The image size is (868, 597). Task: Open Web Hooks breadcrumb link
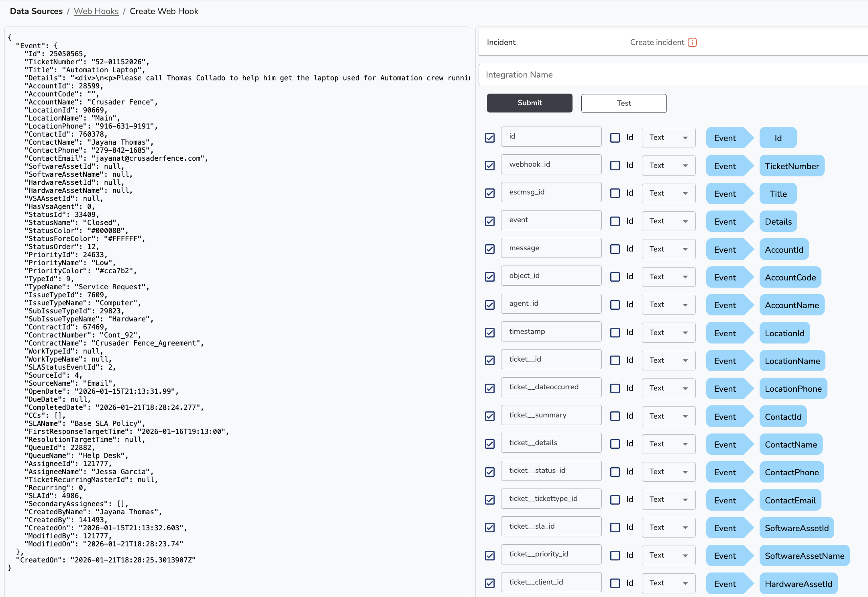click(x=96, y=11)
